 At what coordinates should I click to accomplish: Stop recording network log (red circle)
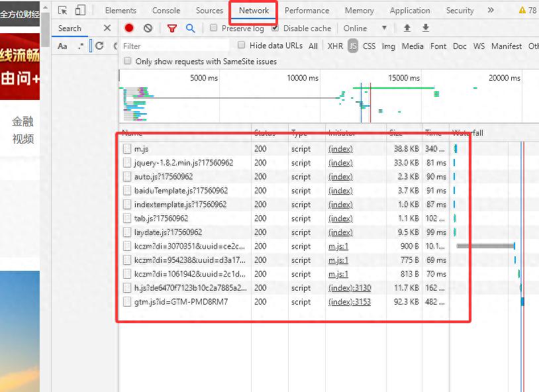coord(129,28)
